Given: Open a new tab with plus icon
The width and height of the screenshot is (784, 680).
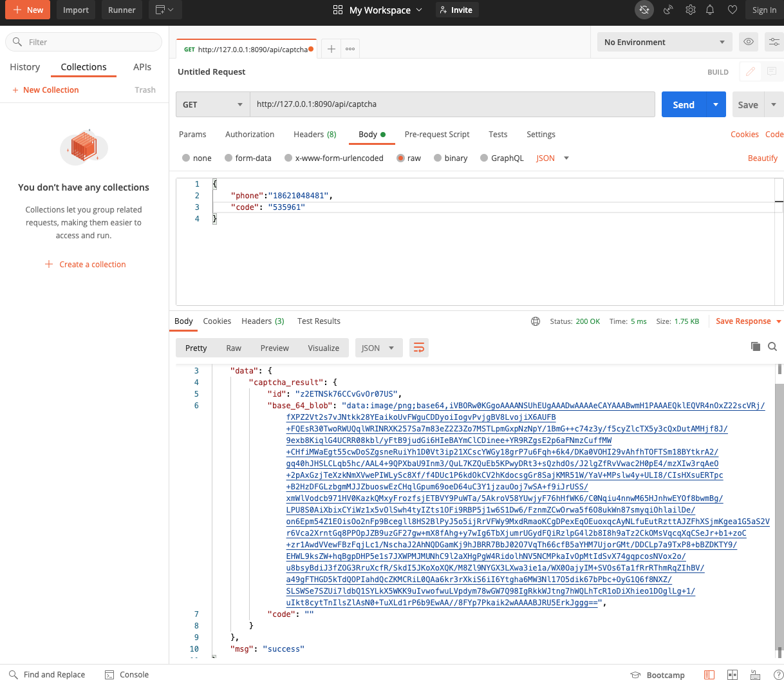Looking at the screenshot, I should 331,49.
